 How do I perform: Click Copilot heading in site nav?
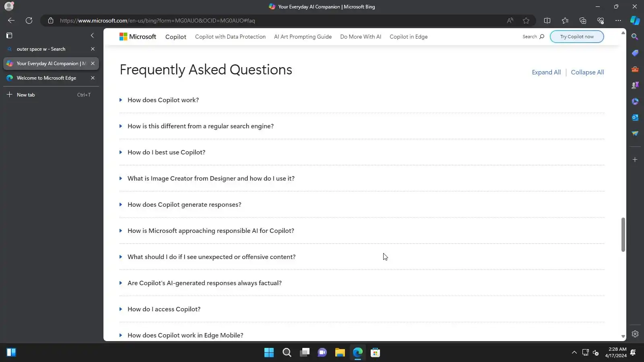click(176, 37)
